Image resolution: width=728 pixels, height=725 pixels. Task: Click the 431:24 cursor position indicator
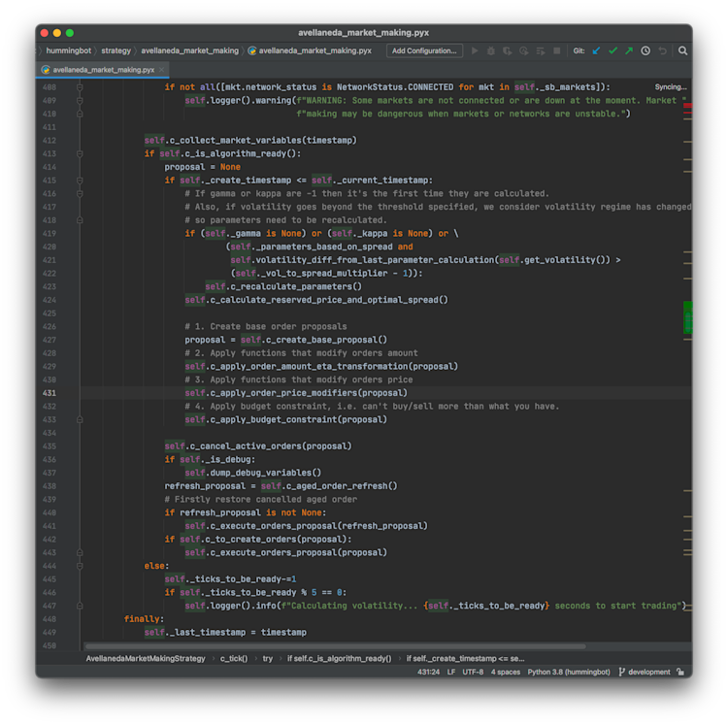[428, 672]
